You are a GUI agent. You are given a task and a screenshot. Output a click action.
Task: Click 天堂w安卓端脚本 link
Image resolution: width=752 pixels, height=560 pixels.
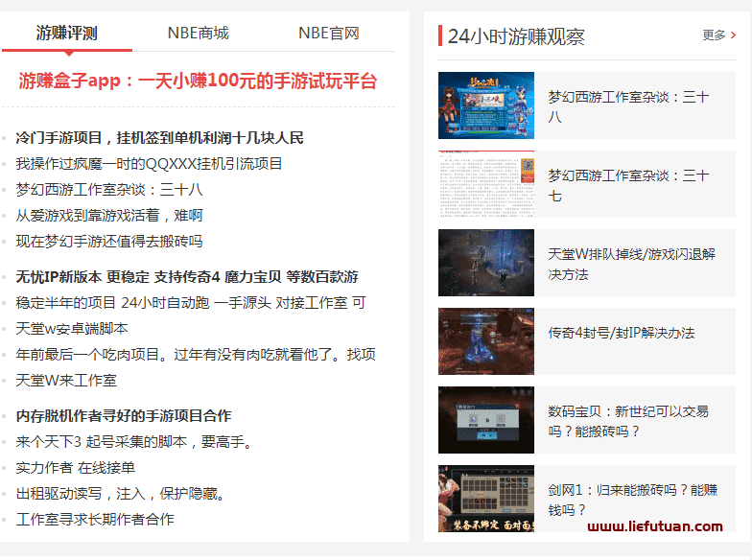pyautogui.click(x=72, y=329)
